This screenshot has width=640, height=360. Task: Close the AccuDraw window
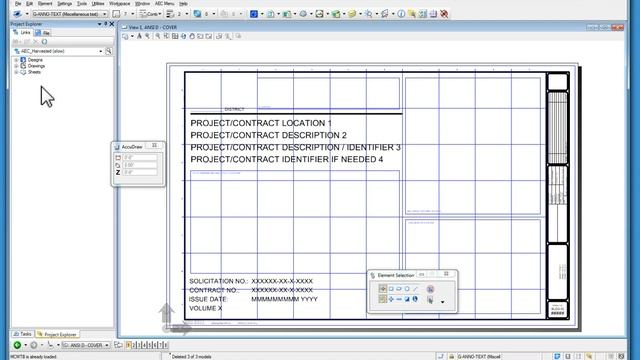click(154, 145)
